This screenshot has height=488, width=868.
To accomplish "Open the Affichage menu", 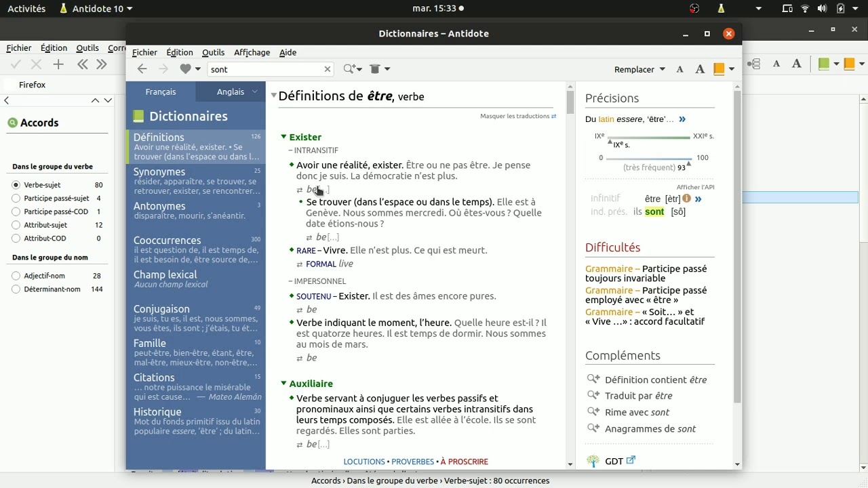I will [252, 52].
